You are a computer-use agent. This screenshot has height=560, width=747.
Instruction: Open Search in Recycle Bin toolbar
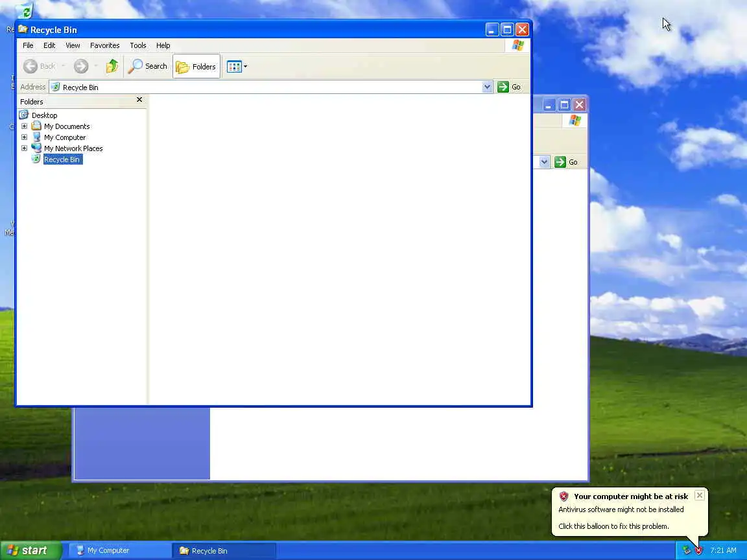(x=148, y=66)
